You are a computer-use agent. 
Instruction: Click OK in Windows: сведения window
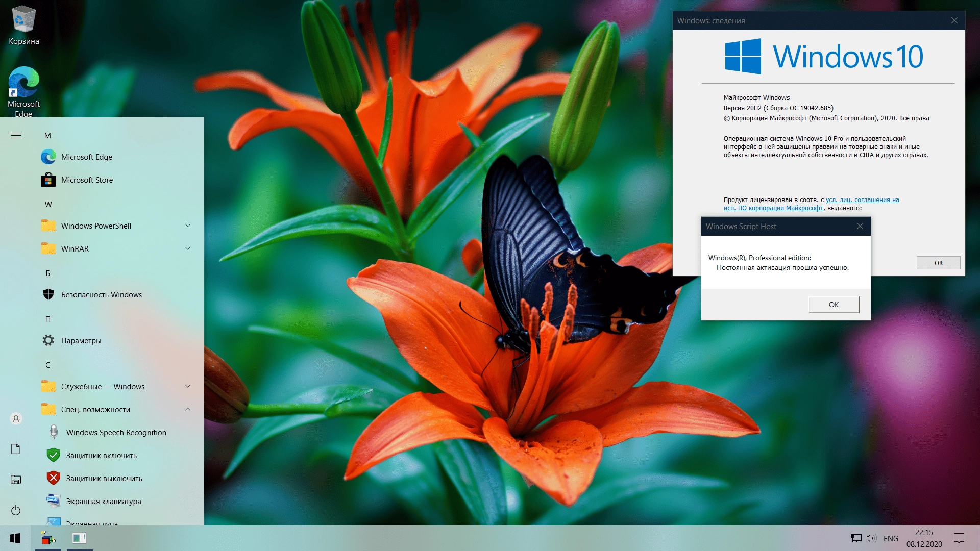point(938,263)
